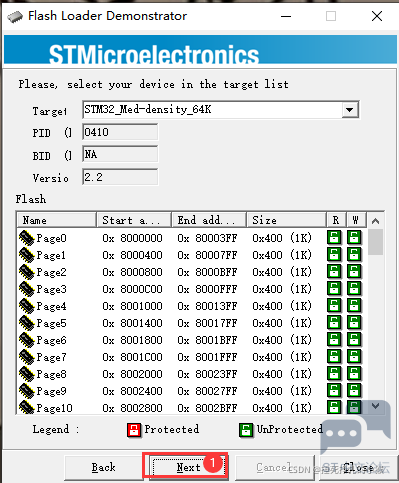Click Page6 write protection lock icon
Screen dimensions: 399x483
pos(354,340)
